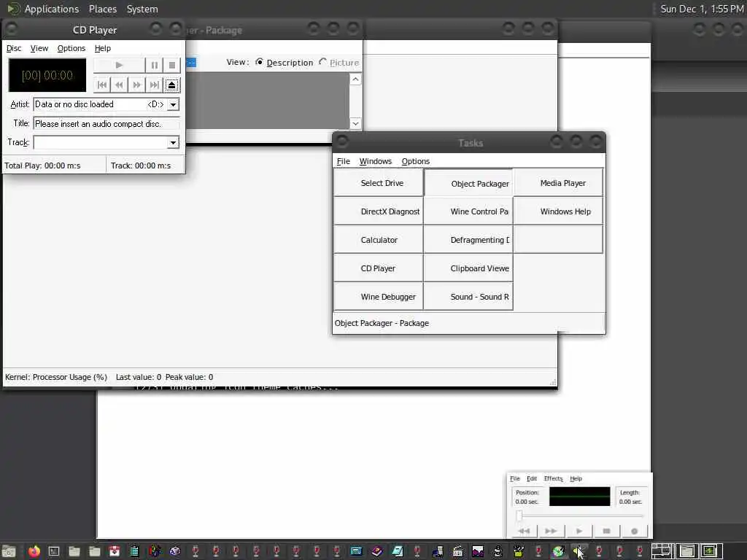This screenshot has width=747, height=560.
Task: Click the palette disc icon in bottom panel
Action: [175, 551]
